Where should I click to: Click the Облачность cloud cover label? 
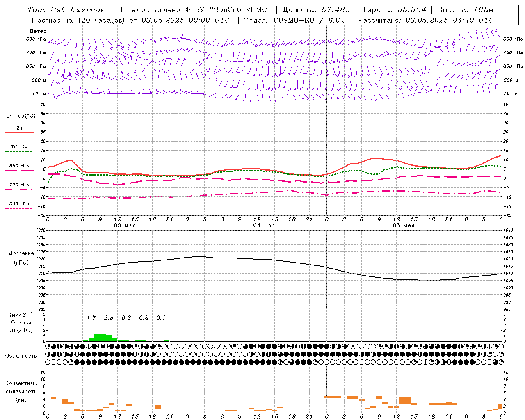click(x=21, y=356)
